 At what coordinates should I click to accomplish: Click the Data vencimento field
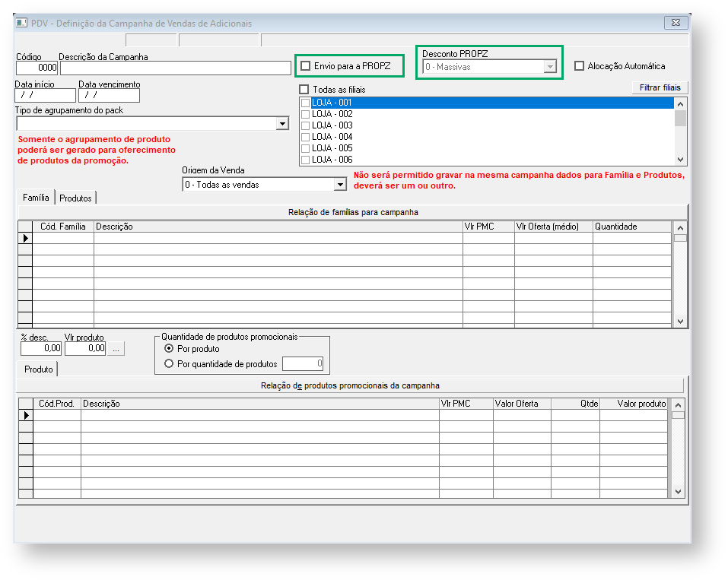coord(109,95)
